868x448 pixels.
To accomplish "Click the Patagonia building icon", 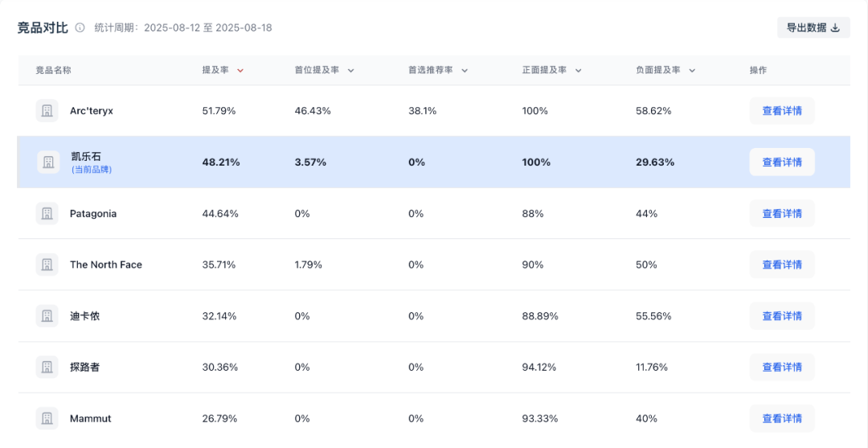I will pos(47,213).
